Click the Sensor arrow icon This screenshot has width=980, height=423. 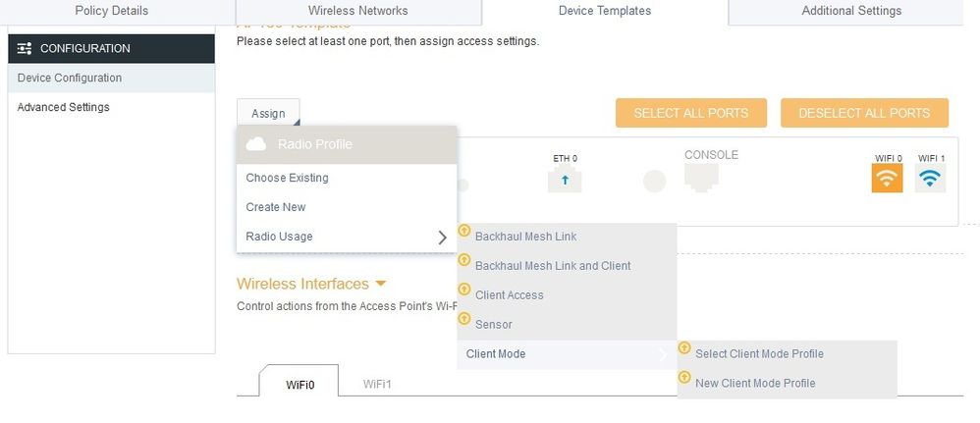(x=463, y=318)
